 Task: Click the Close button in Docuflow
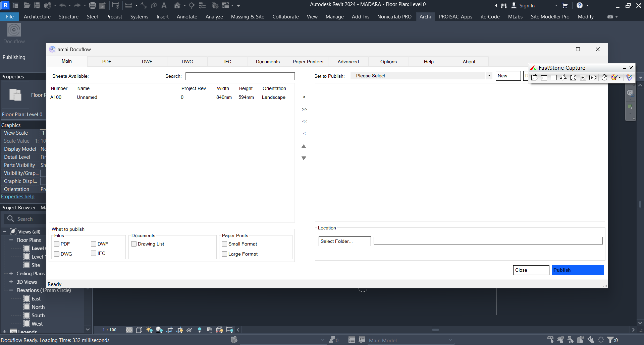pyautogui.click(x=531, y=270)
